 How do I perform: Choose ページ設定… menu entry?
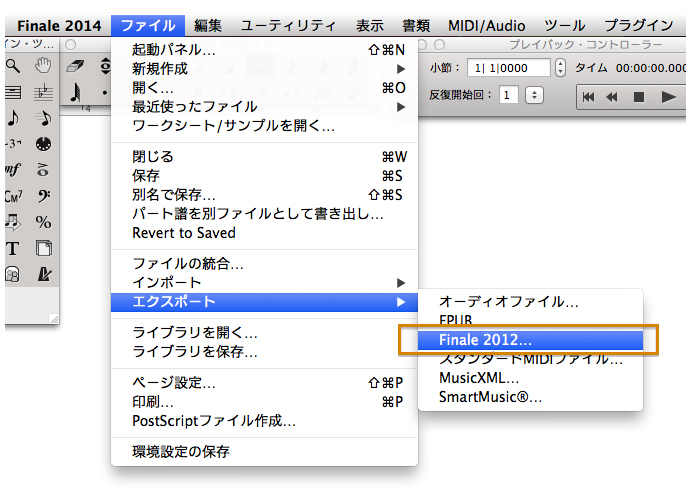pyautogui.click(x=265, y=383)
